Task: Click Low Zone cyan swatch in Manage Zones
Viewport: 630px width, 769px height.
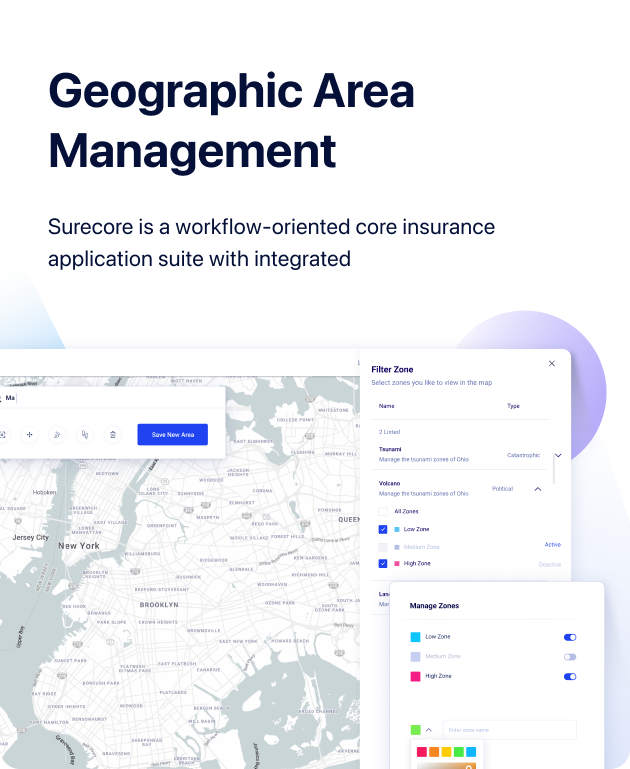Action: (415, 637)
